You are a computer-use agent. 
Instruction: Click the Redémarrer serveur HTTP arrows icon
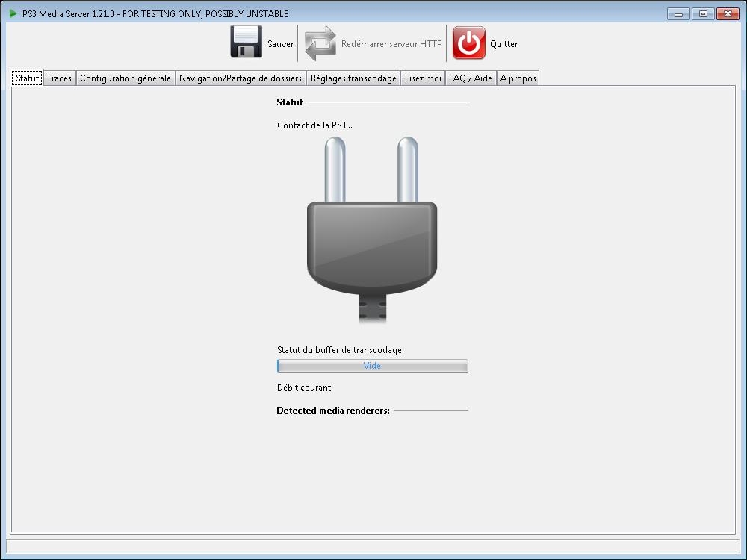(320, 43)
